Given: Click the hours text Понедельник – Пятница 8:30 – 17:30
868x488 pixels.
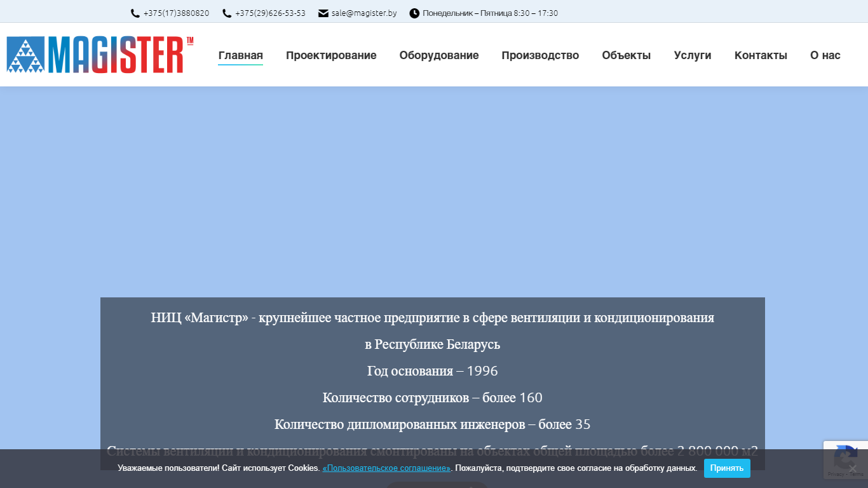Looking at the screenshot, I should (491, 13).
